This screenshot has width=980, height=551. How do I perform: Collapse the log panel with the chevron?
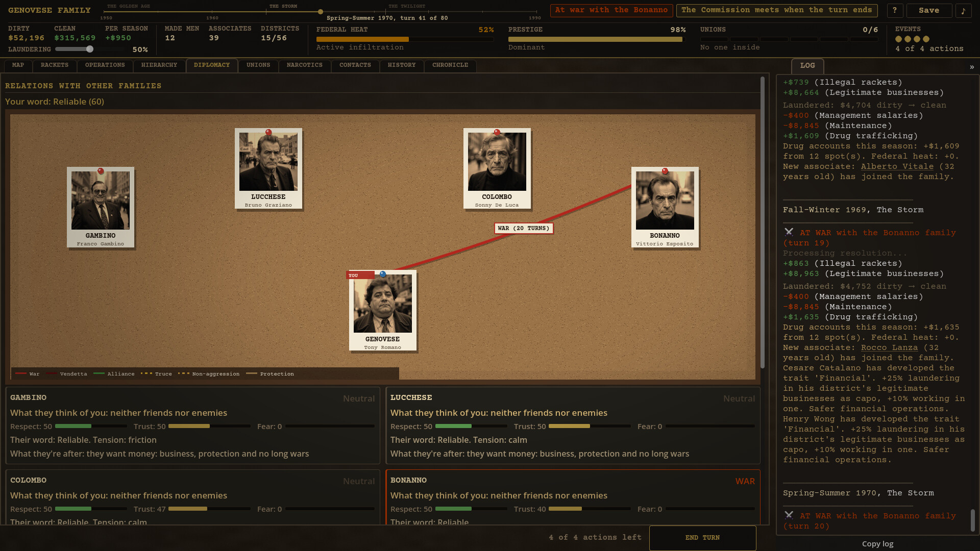972,67
